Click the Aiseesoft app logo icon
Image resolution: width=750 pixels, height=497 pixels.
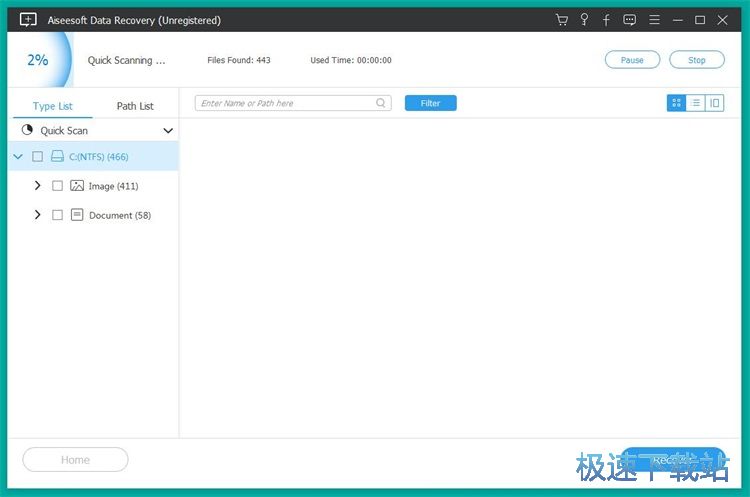pos(28,20)
